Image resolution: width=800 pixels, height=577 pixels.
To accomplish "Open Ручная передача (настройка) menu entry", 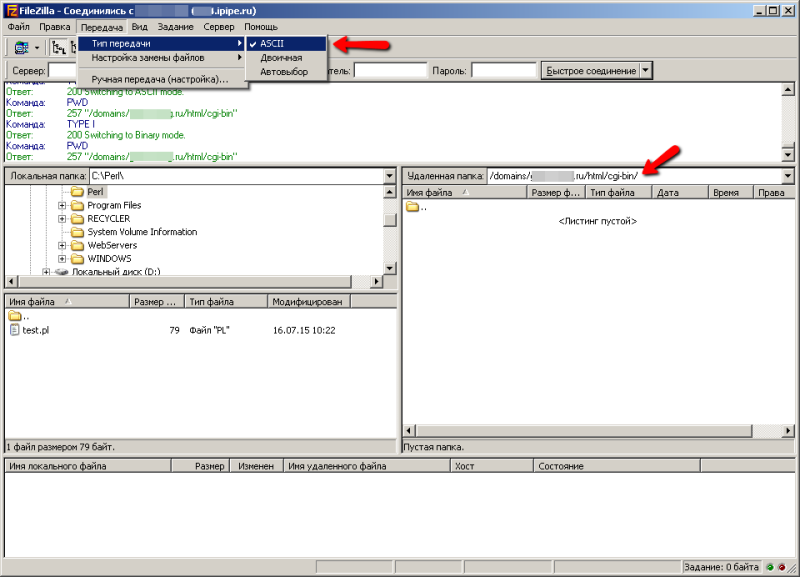I will tap(159, 79).
